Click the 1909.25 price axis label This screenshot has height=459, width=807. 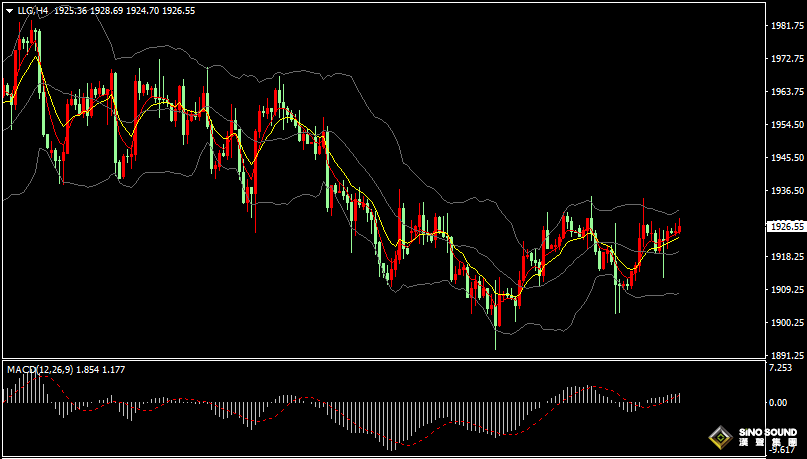point(785,290)
